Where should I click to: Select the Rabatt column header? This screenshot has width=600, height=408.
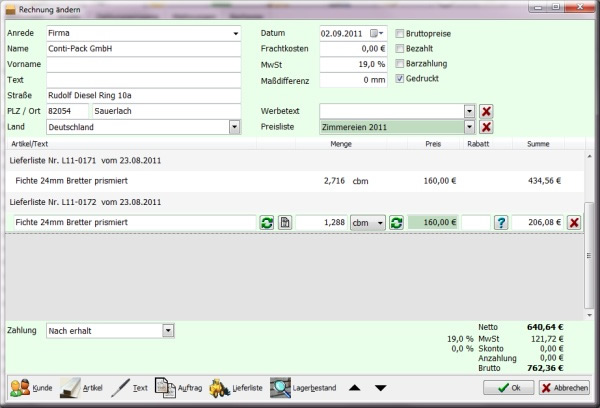coord(478,144)
